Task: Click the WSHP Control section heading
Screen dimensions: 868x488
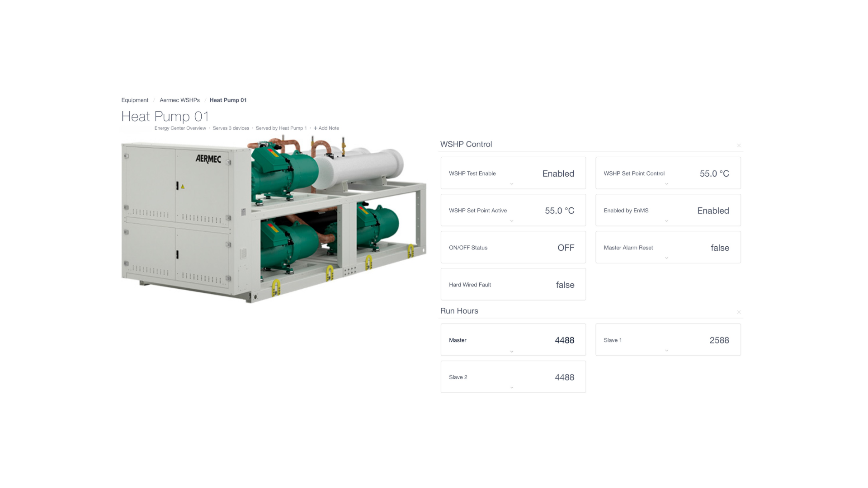Action: click(466, 144)
